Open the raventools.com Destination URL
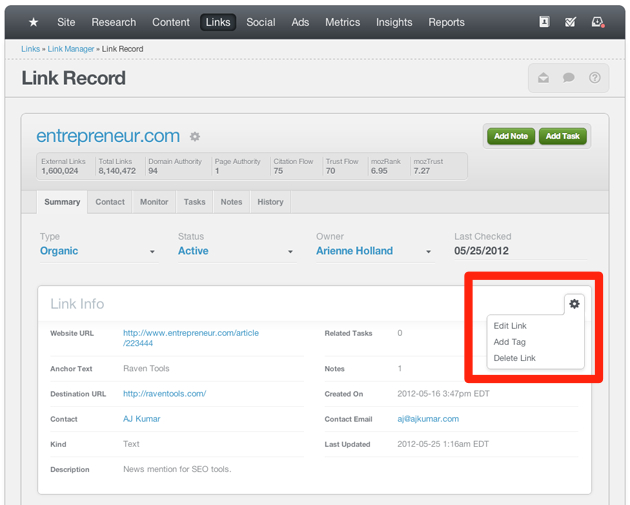The height and width of the screenshot is (505, 630). click(164, 394)
